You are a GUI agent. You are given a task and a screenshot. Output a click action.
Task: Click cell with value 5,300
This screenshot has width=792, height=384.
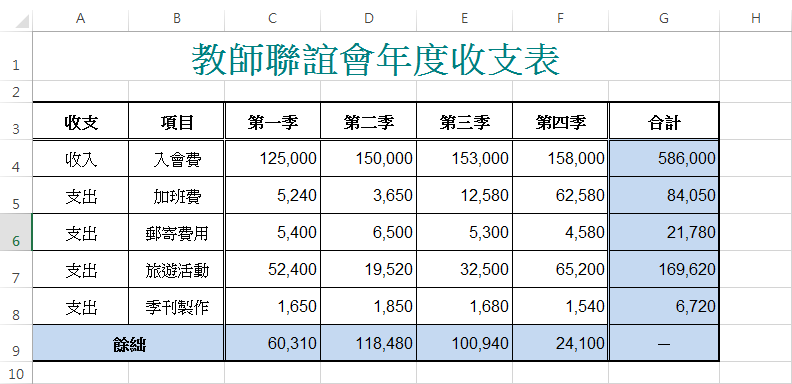[x=465, y=232]
